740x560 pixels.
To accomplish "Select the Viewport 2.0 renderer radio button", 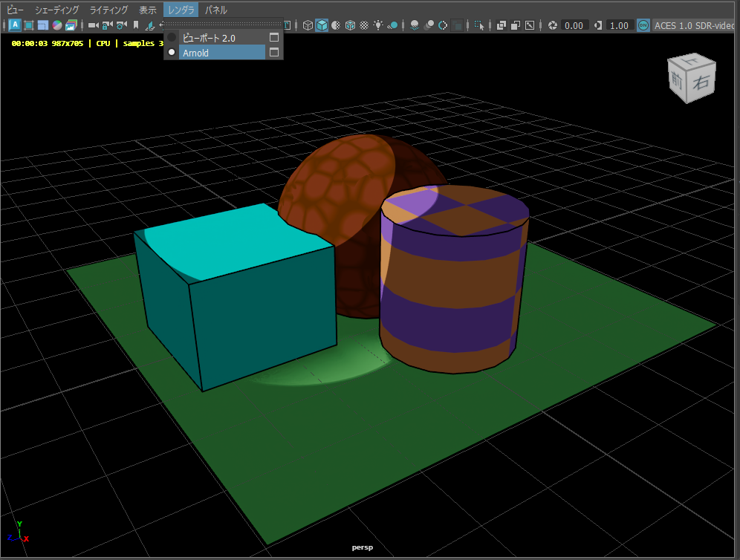I will [x=172, y=37].
